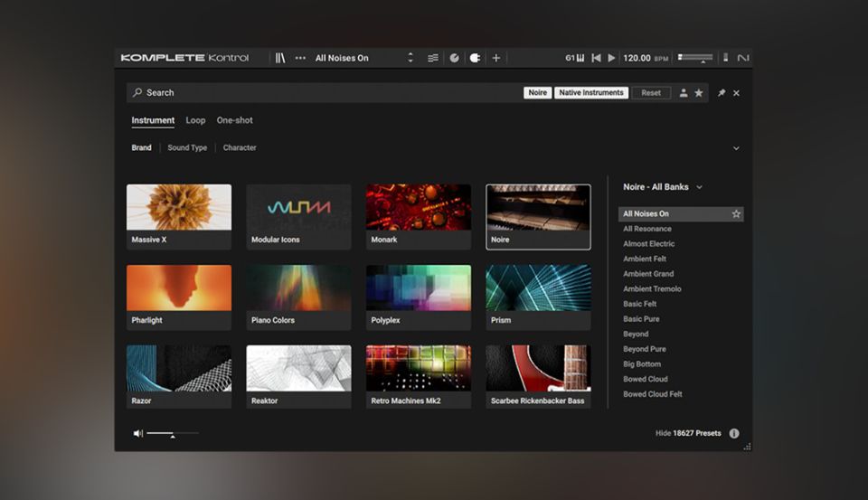The height and width of the screenshot is (500, 868).
Task: Click the Reset button
Action: click(x=651, y=93)
